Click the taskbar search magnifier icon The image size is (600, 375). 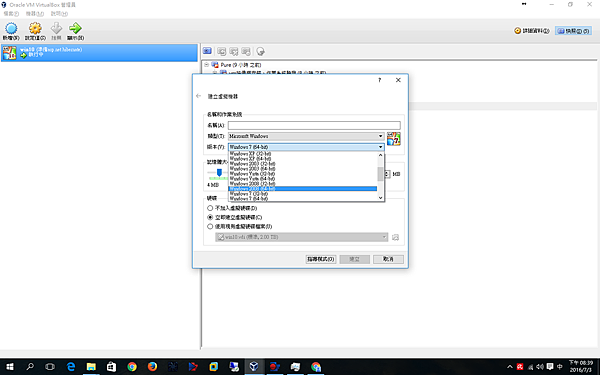pos(30,367)
